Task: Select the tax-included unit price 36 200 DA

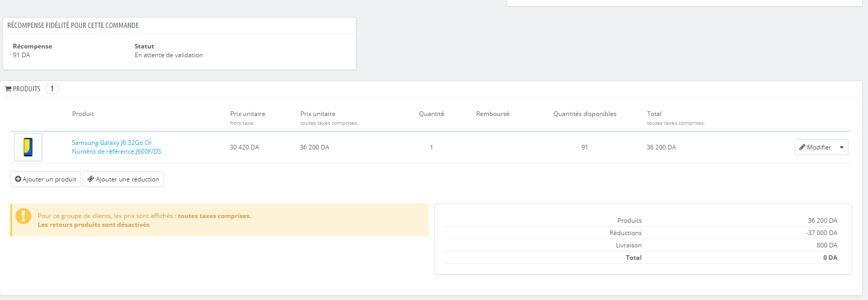Action: pos(315,147)
